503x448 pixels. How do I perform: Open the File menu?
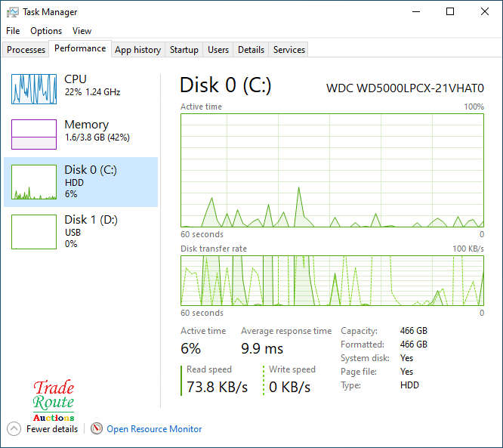(13, 31)
